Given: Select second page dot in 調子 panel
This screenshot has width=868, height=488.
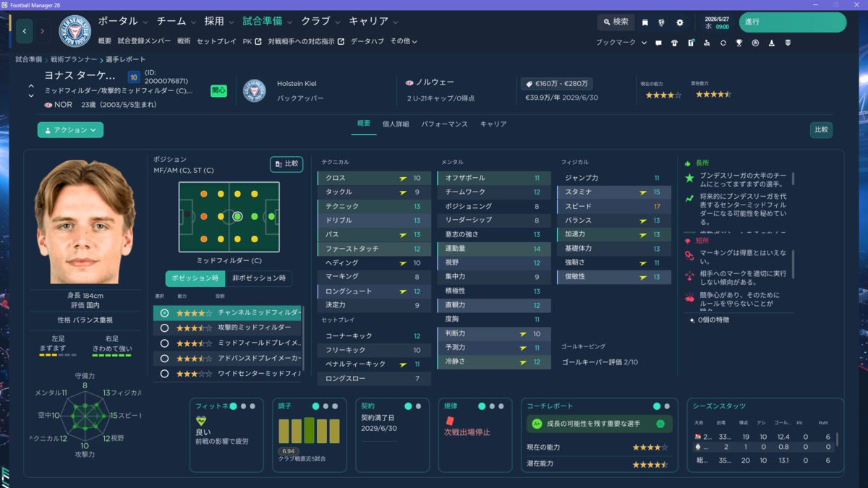Looking at the screenshot, I should pyautogui.click(x=325, y=406).
